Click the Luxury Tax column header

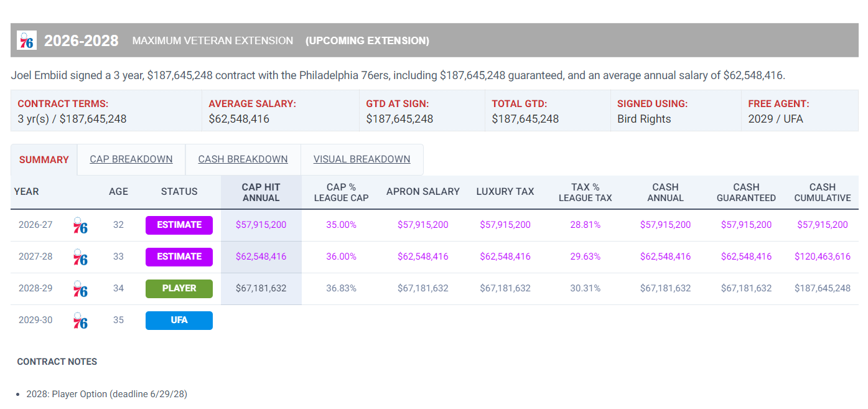pos(505,192)
